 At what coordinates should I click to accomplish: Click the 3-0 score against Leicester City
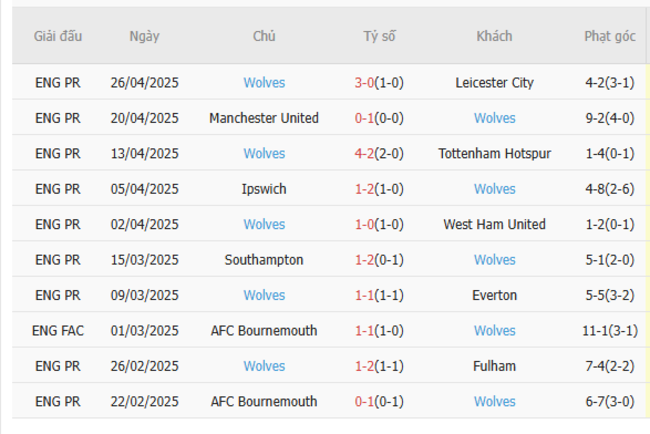point(364,83)
